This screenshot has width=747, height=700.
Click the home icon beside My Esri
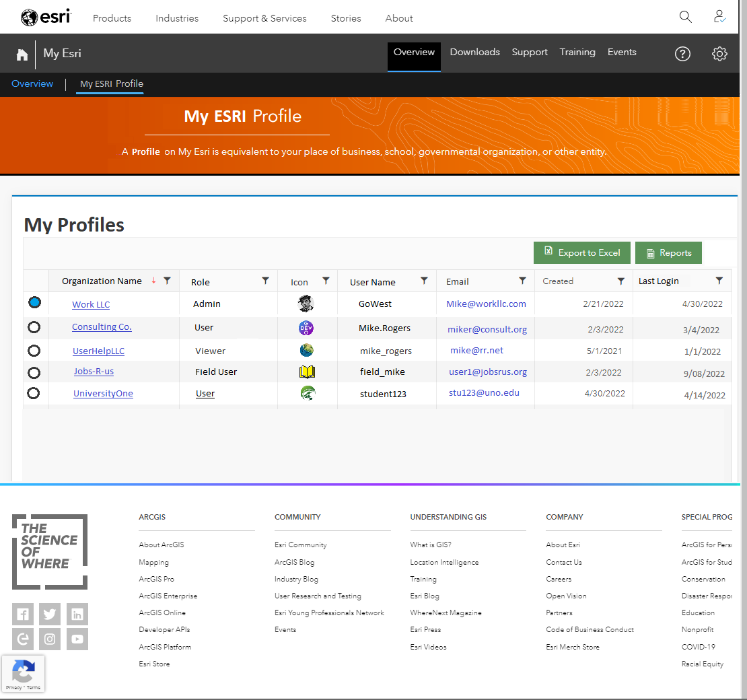[22, 53]
